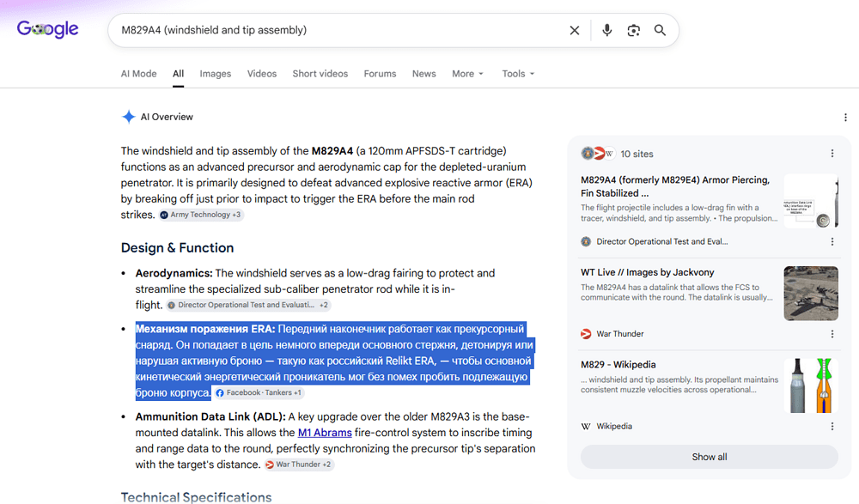The image size is (859, 504).
Task: Open the M829 - Wikipedia result
Action: (618, 365)
